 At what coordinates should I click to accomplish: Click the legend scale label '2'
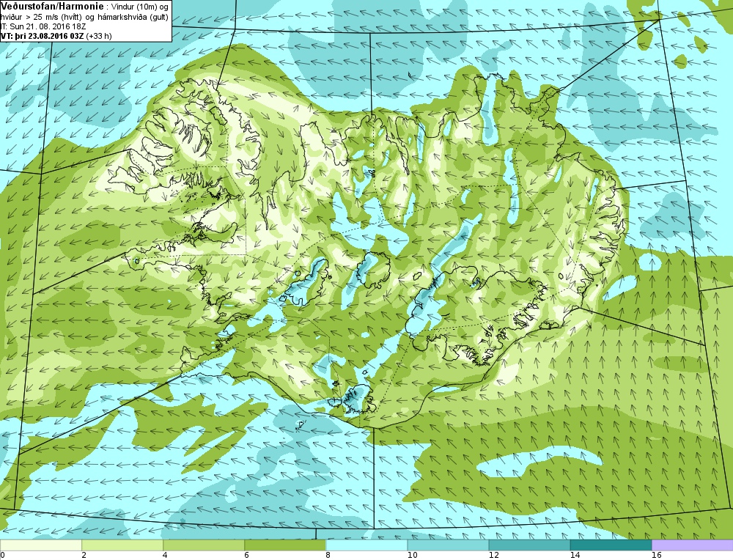point(84,556)
